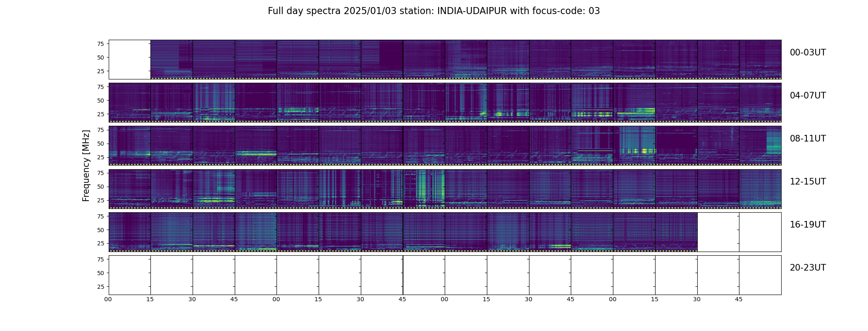
Task: Open the empty 20:00–20:15 panel in 20-23UT row
Action: tap(130, 275)
